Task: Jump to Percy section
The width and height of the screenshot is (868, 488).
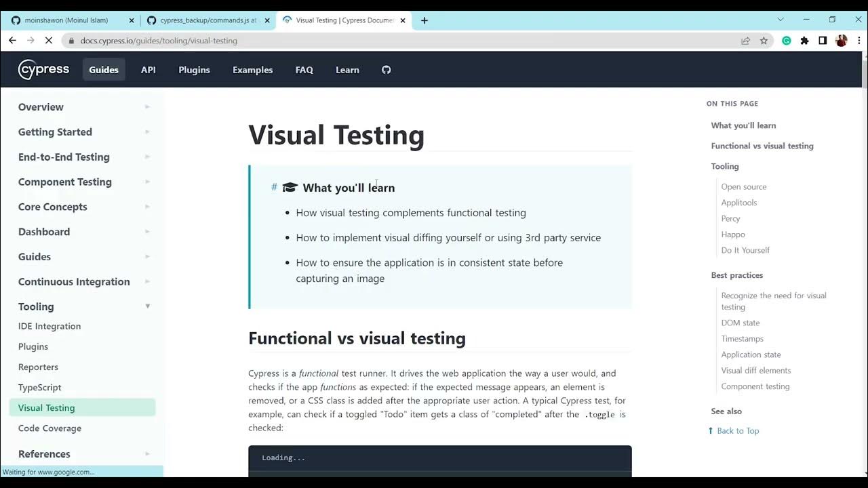Action: click(730, 218)
